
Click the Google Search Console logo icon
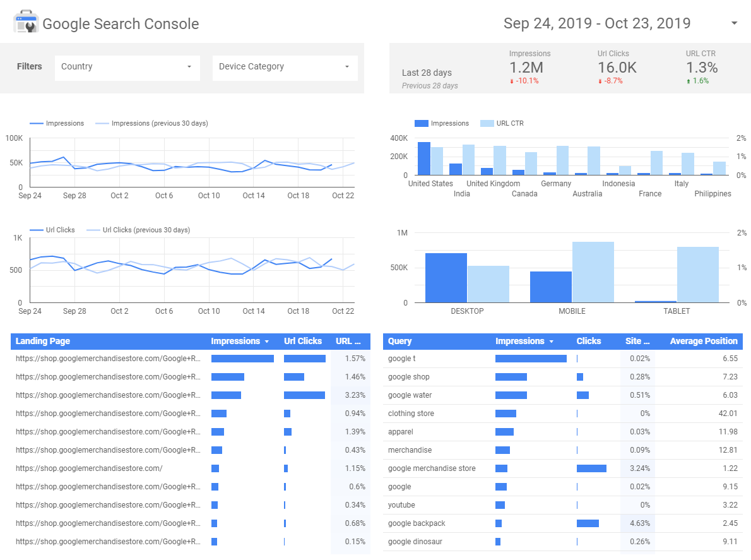(x=26, y=22)
